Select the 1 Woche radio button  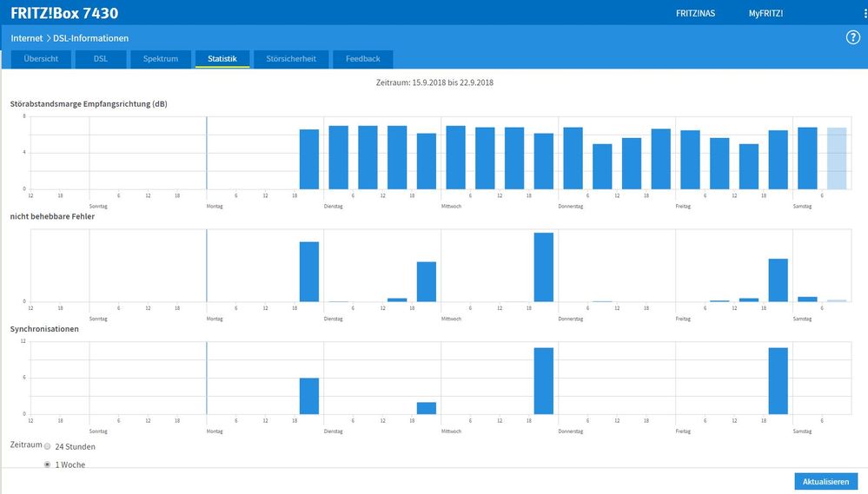[x=48, y=464]
